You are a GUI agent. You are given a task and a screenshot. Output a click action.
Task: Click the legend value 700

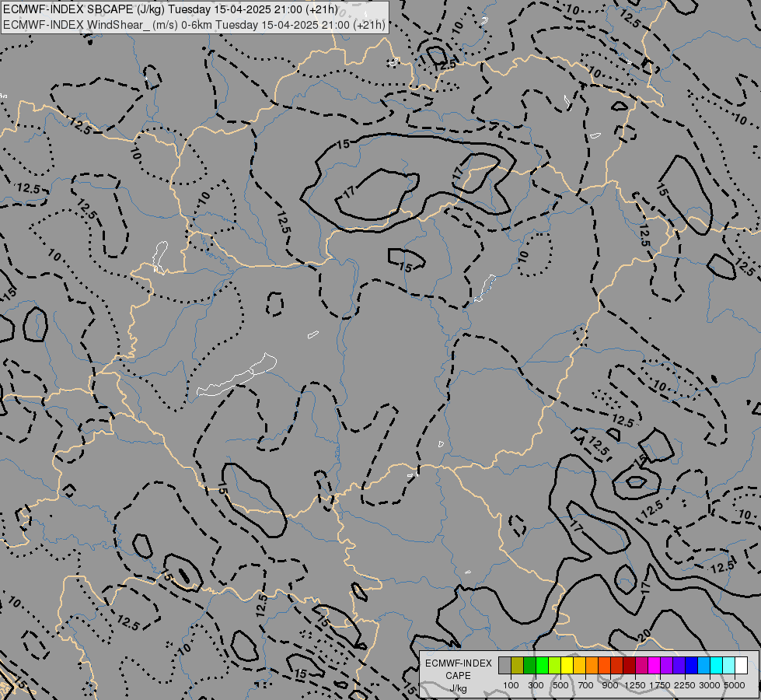586,685
